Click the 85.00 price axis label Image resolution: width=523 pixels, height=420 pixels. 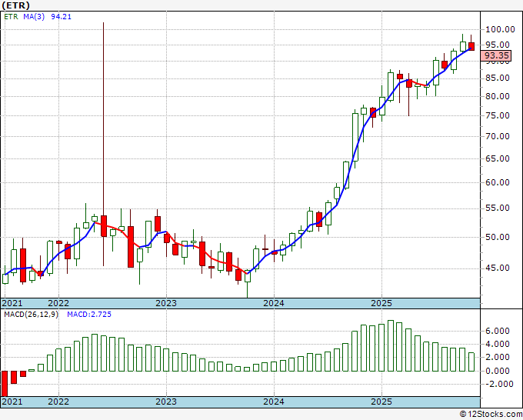coord(498,78)
